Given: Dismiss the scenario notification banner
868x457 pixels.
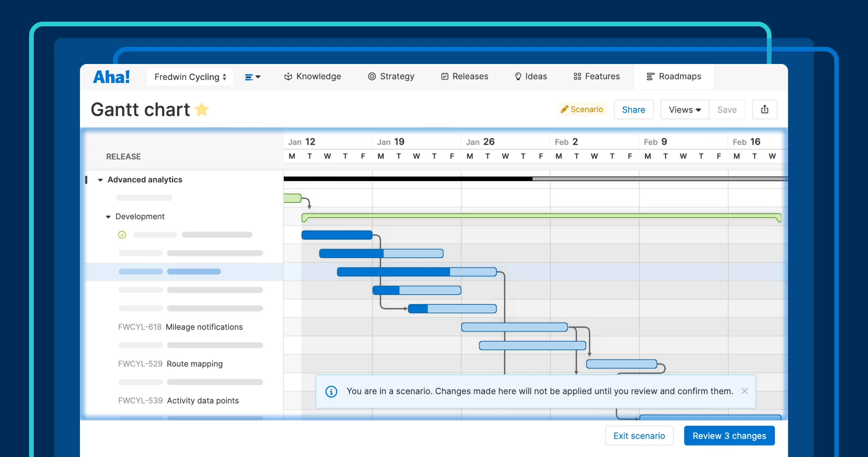Looking at the screenshot, I should (x=745, y=391).
